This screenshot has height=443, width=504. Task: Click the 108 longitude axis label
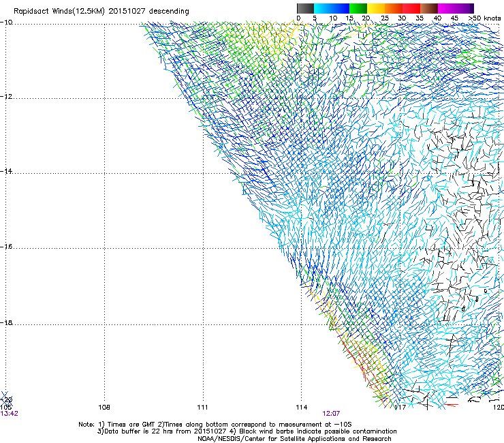pos(104,408)
